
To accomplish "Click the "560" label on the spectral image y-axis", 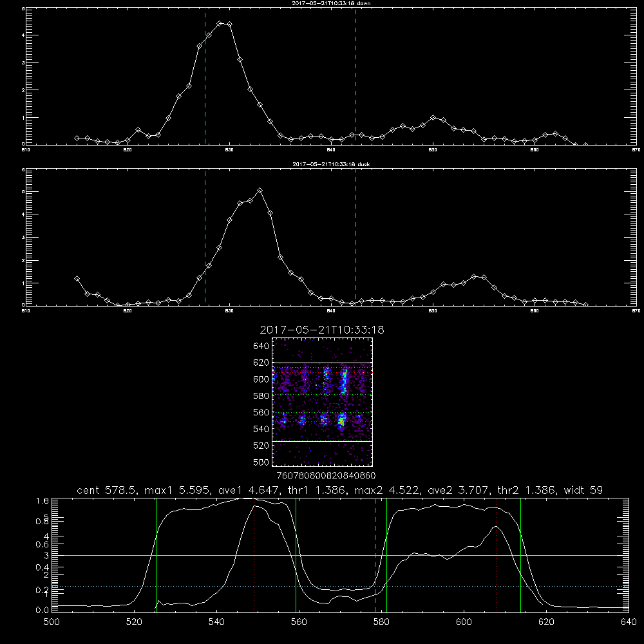I will point(261,412).
